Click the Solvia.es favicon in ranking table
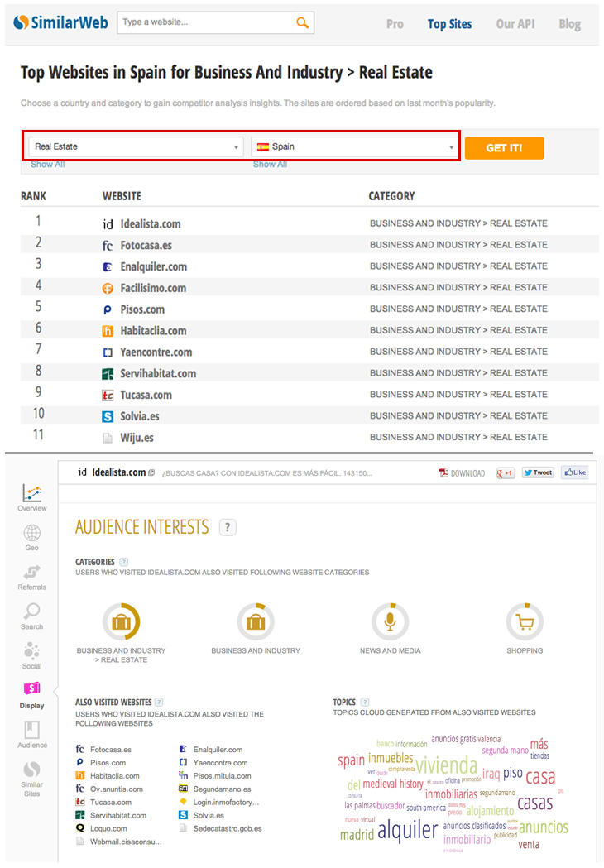This screenshot has width=604, height=868. tap(108, 416)
